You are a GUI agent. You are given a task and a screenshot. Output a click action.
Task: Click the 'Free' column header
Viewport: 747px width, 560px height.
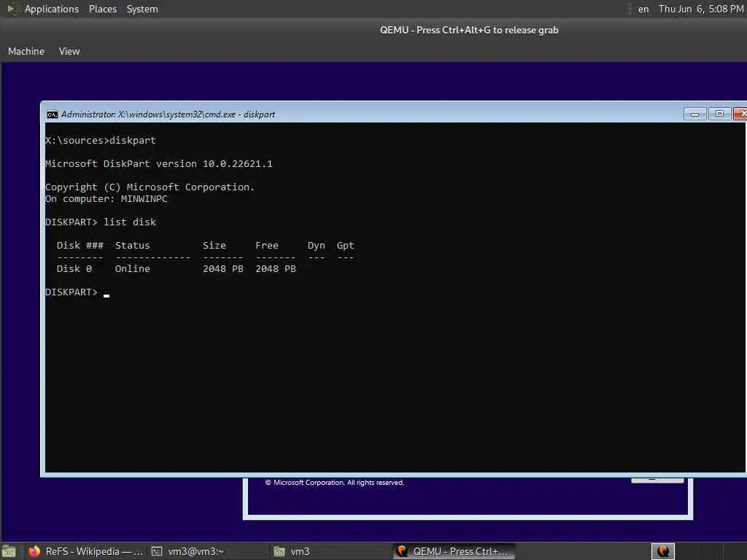coord(267,246)
